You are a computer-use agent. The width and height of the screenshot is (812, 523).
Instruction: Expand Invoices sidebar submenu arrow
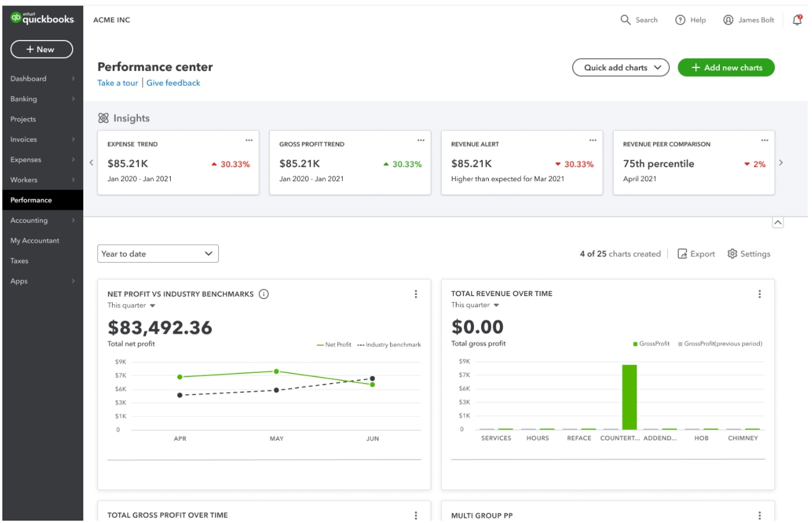click(73, 140)
